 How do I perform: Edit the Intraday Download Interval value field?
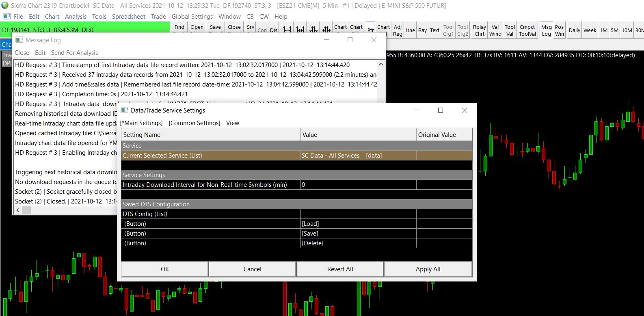[358, 185]
